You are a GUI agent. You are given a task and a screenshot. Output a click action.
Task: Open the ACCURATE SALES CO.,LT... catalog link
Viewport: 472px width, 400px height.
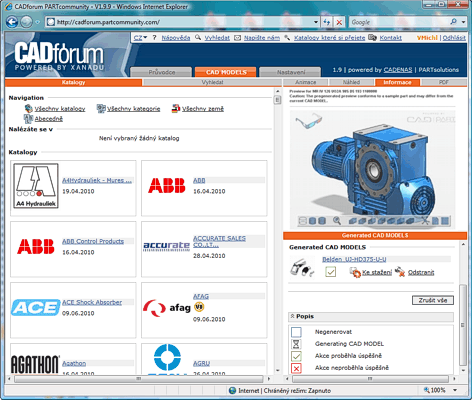(219, 242)
